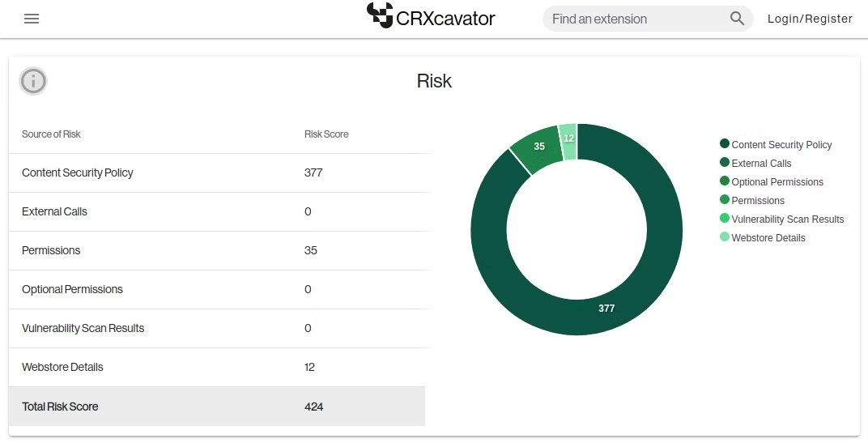Toggle External Calls legend item
The height and width of the screenshot is (443, 868).
pyautogui.click(x=760, y=163)
